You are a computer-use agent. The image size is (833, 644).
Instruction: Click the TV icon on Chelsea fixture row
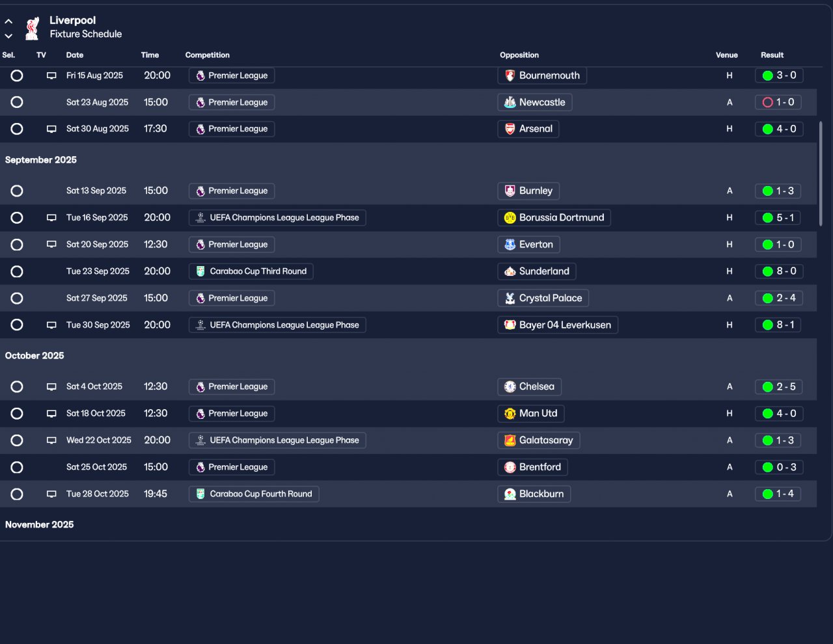coord(51,386)
